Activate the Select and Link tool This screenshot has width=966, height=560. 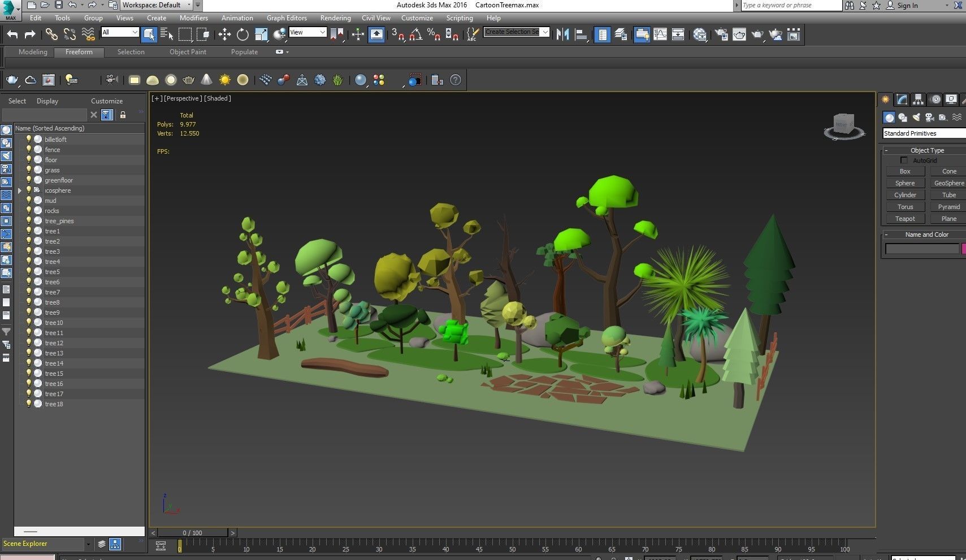(x=51, y=34)
